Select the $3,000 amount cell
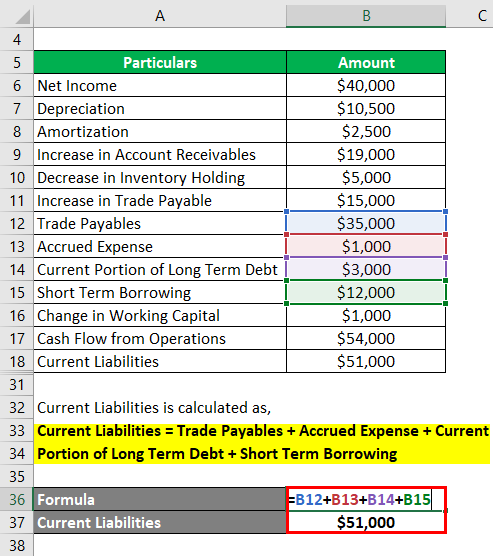Viewport: 493px width, 556px height. click(x=366, y=269)
